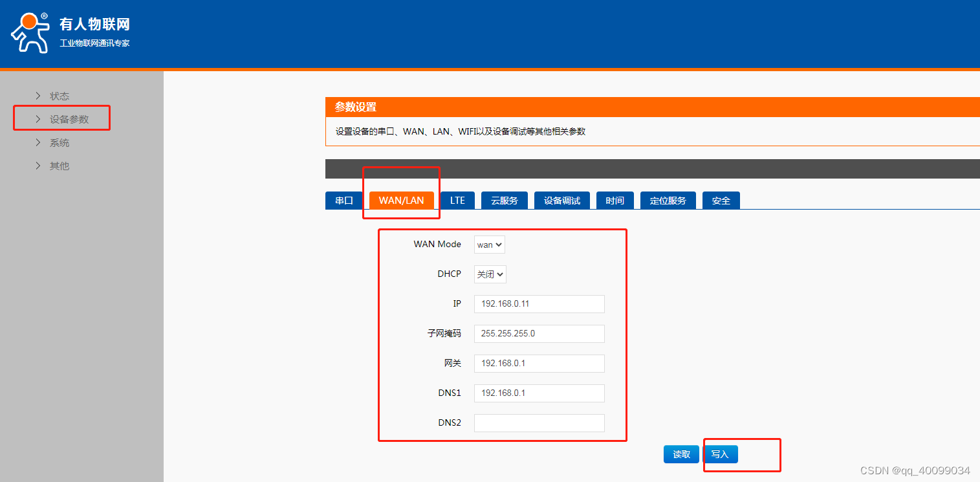Click the DNS1 input field
Image resolution: width=980 pixels, height=482 pixels.
(539, 393)
